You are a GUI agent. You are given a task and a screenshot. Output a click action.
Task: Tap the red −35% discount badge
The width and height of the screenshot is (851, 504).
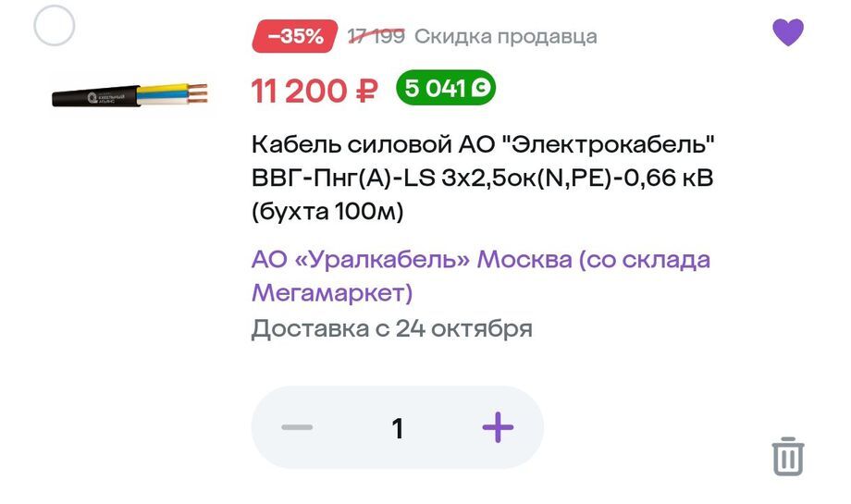(x=294, y=37)
